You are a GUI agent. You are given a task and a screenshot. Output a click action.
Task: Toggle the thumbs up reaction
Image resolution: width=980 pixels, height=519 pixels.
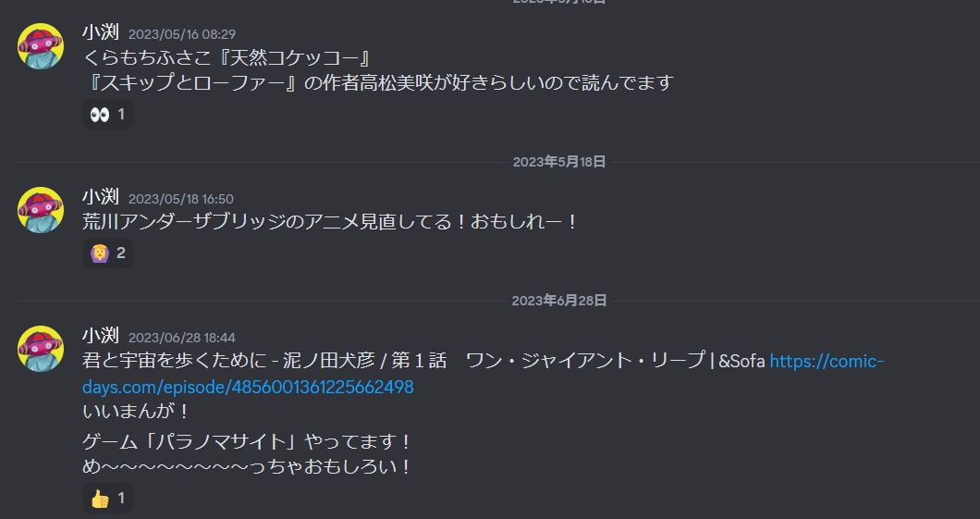tap(108, 499)
